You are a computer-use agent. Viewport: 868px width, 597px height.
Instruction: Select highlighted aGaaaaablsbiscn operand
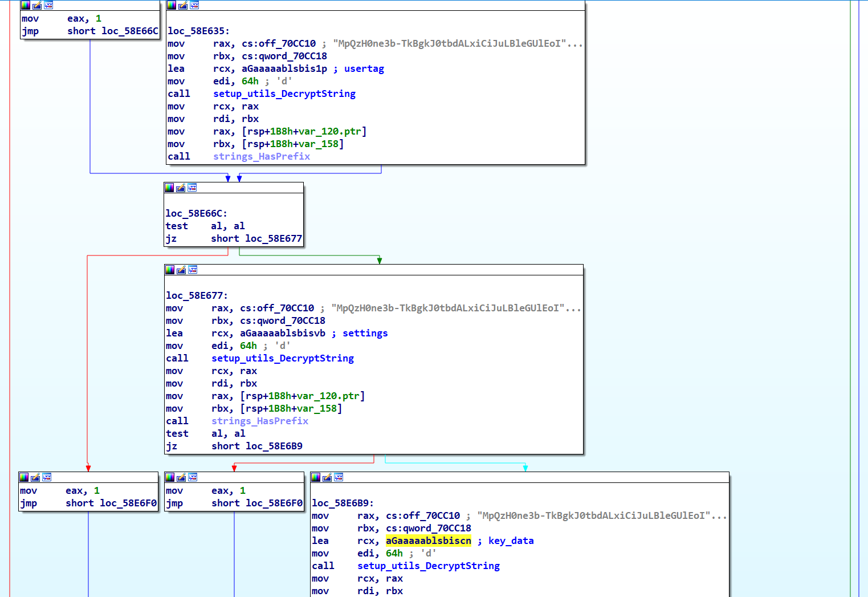(x=428, y=541)
